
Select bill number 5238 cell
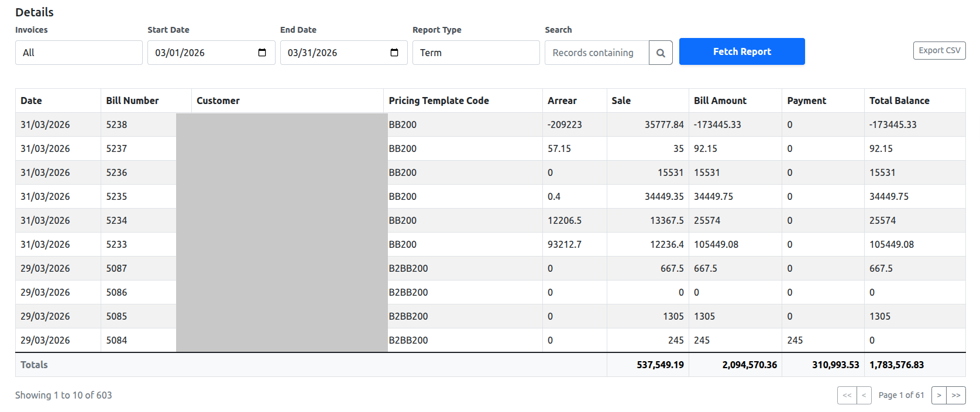click(116, 124)
